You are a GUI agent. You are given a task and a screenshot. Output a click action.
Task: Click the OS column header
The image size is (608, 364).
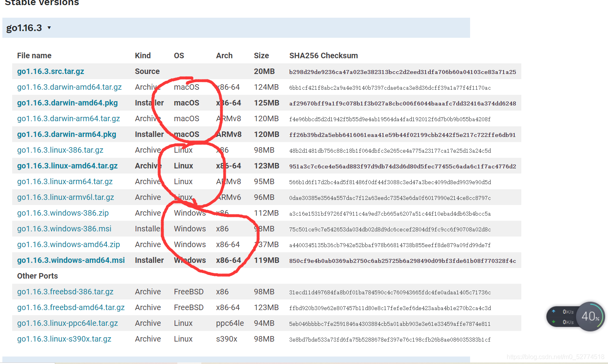179,55
